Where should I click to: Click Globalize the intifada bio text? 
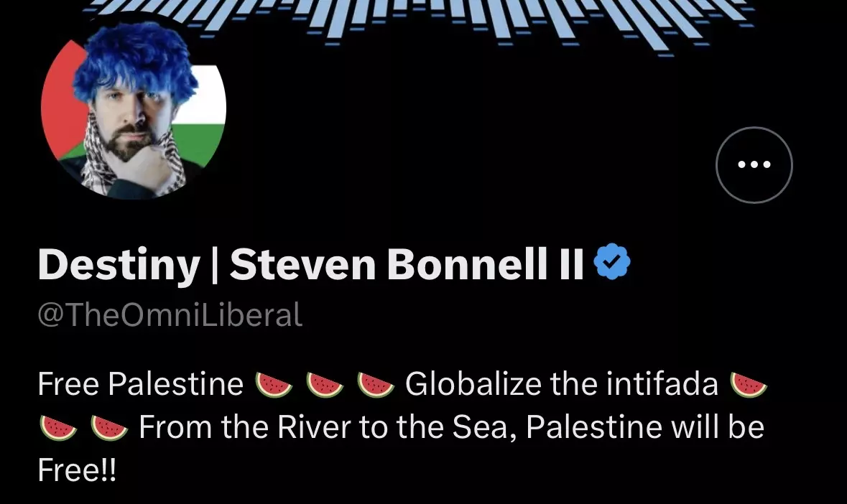coord(562,384)
